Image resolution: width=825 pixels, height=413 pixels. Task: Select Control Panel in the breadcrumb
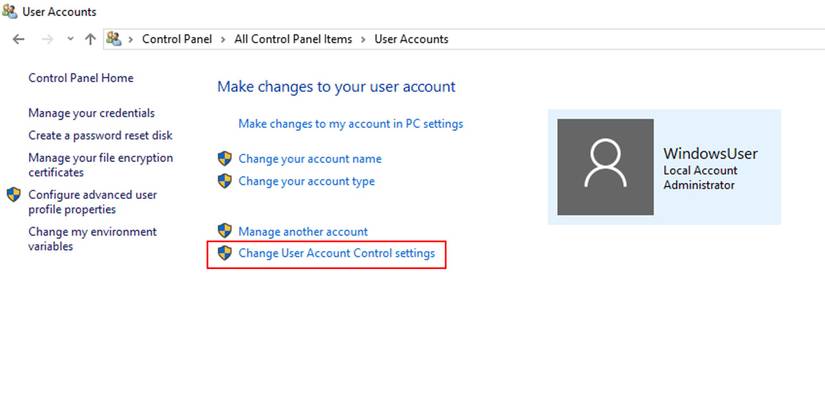pos(176,39)
